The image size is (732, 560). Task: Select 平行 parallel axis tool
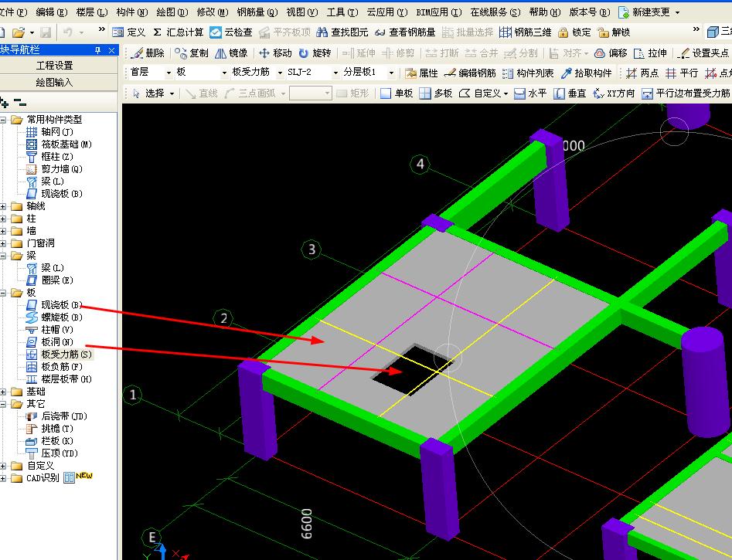(x=682, y=73)
